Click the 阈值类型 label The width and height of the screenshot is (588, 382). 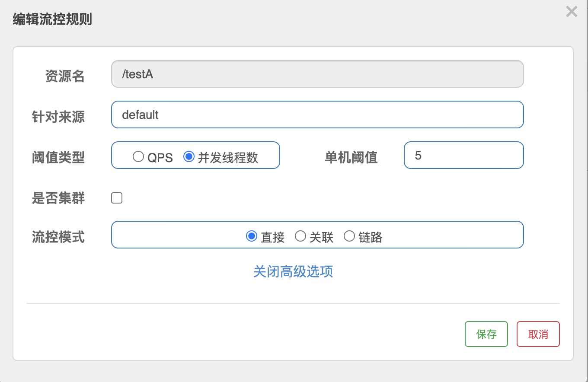58,157
